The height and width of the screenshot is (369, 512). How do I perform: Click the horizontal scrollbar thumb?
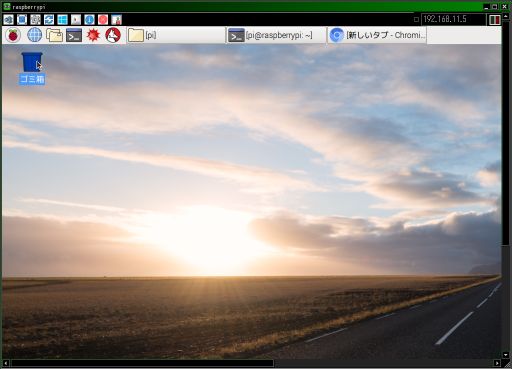point(142,363)
